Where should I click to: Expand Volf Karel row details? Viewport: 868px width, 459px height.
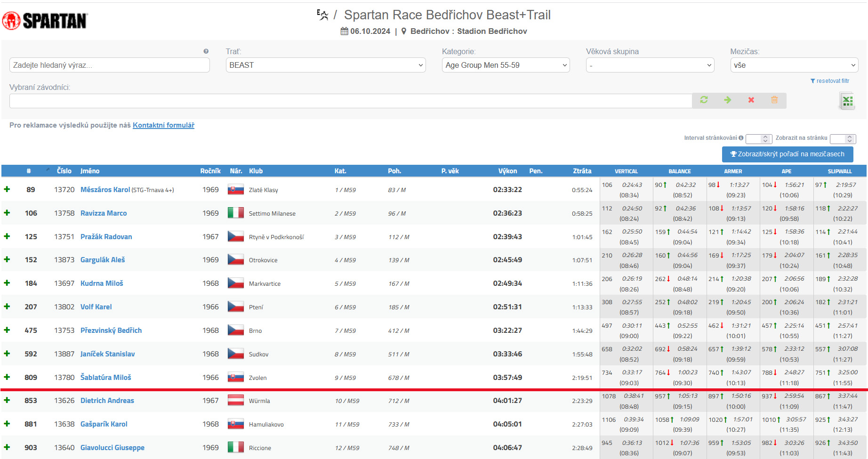pyautogui.click(x=7, y=306)
